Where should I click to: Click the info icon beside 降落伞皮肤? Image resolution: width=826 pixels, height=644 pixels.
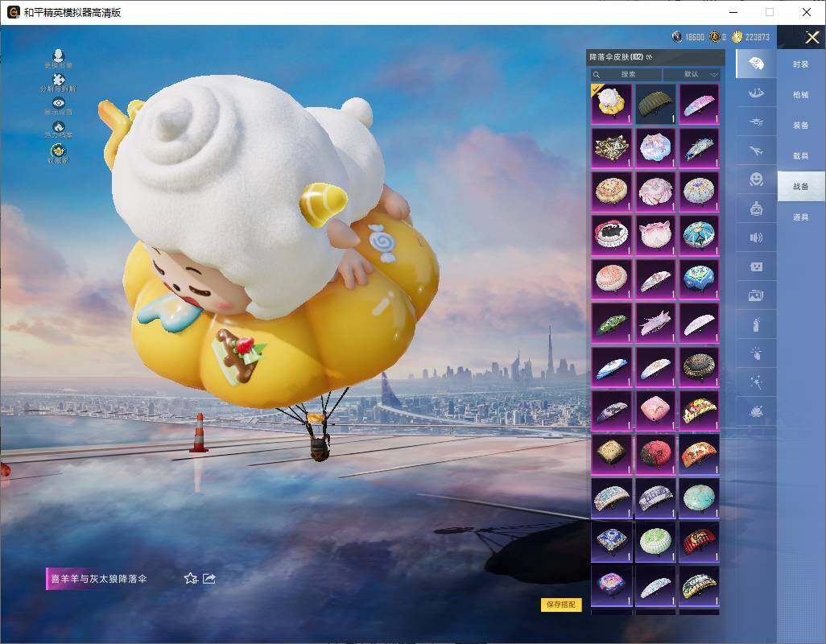(x=649, y=57)
